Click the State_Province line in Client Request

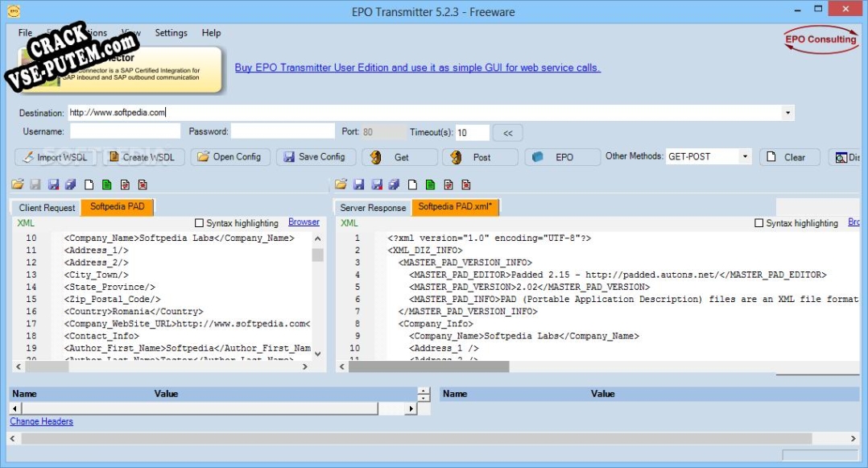point(110,287)
